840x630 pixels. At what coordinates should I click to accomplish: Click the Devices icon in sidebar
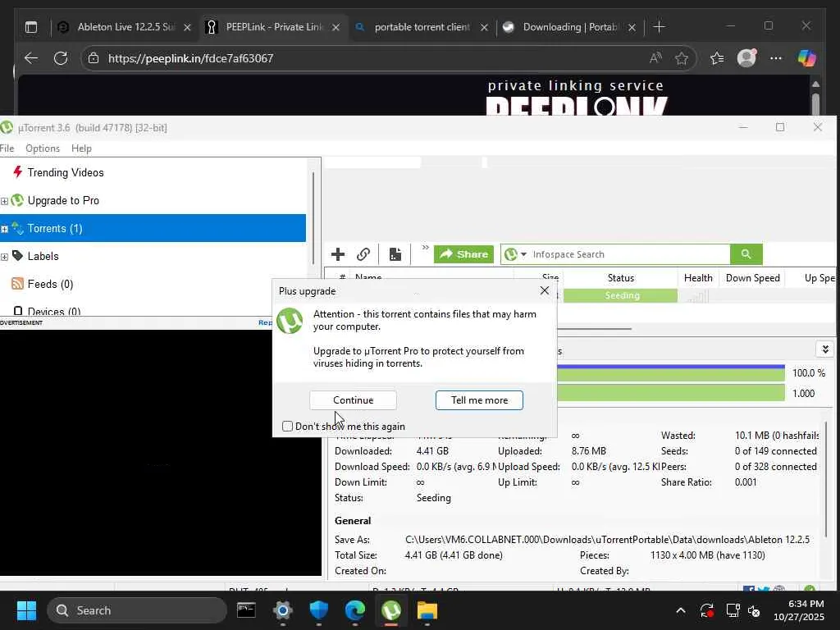pyautogui.click(x=18, y=311)
